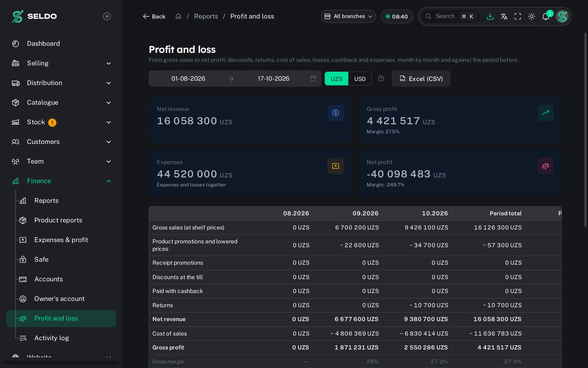Expand the Stock menu chevron
This screenshot has height=368, width=588.
pyautogui.click(x=109, y=122)
